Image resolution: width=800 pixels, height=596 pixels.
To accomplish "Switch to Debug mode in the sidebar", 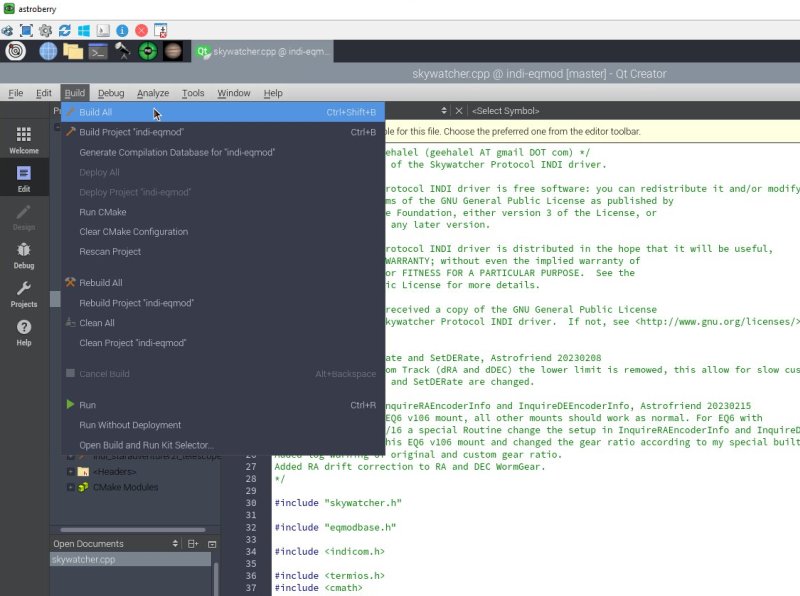I will pos(24,255).
